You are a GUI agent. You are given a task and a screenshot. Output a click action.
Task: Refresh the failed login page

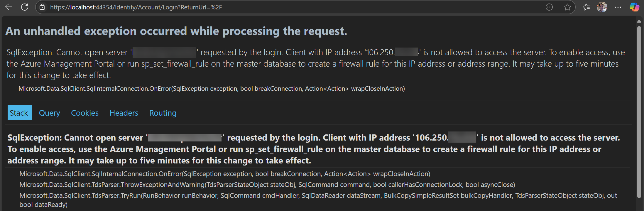pyautogui.click(x=25, y=7)
